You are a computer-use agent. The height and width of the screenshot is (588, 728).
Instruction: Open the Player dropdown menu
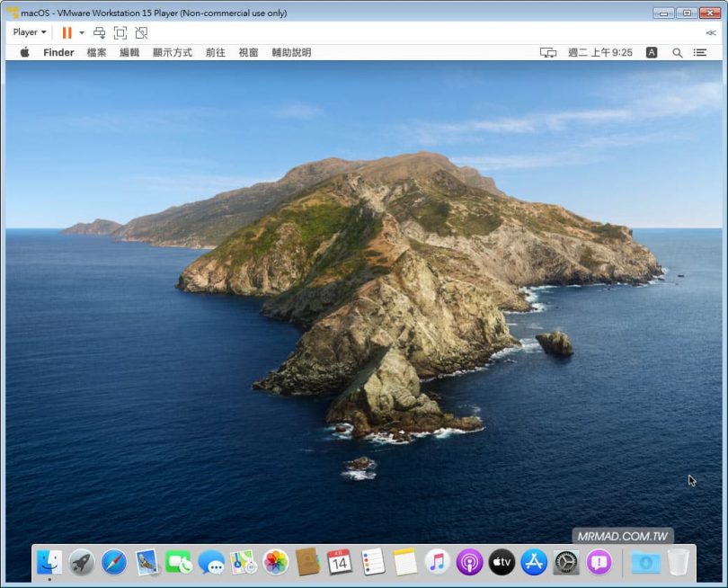(x=30, y=32)
